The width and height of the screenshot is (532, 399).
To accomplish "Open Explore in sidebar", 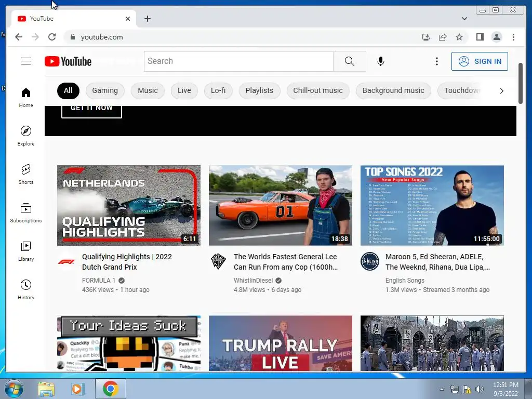I will click(26, 136).
